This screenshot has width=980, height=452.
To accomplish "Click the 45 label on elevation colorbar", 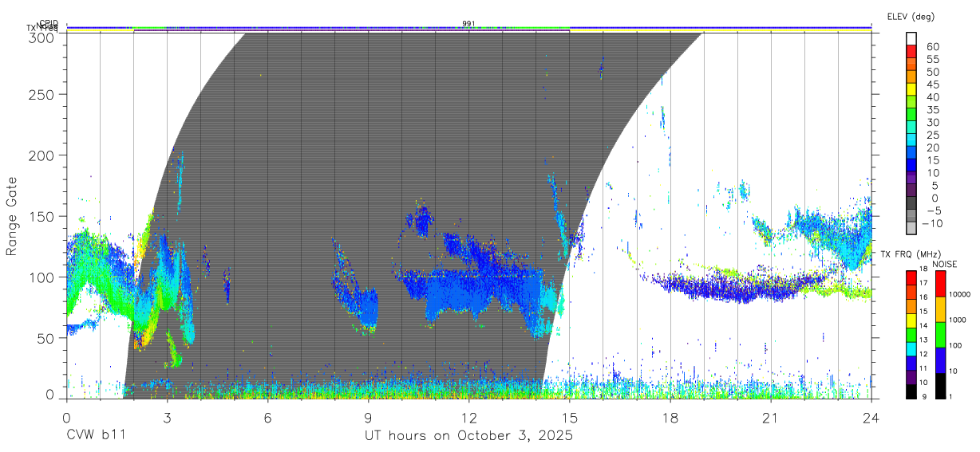I will coord(932,85).
